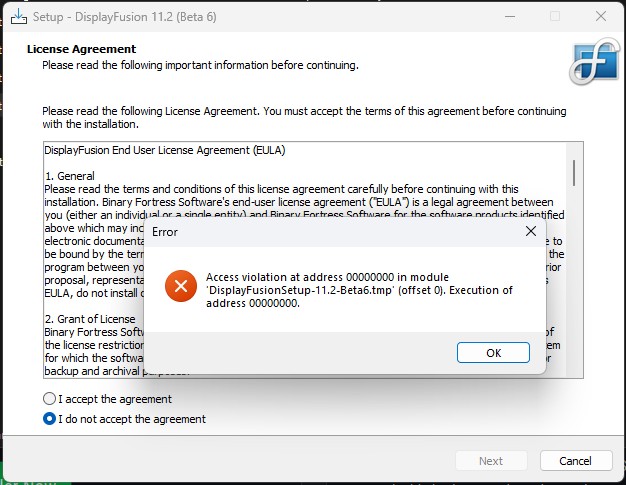Close the Error dialog with its X
Screen dimensions: 626x485
coord(531,231)
